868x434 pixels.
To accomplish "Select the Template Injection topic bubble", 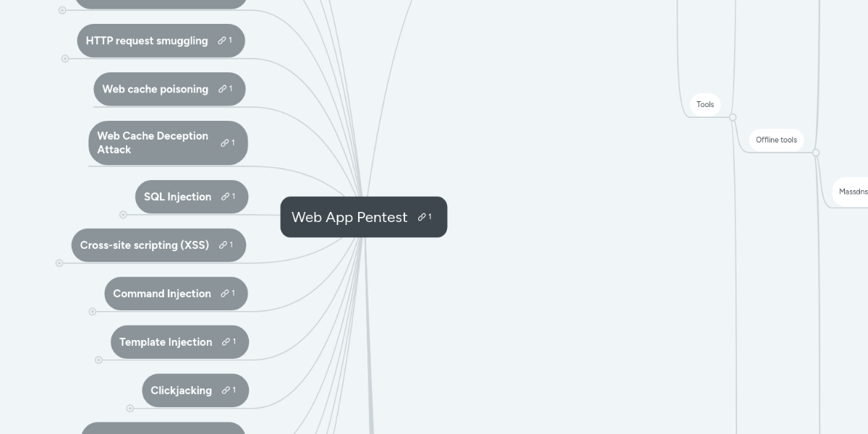I will coord(166,341).
